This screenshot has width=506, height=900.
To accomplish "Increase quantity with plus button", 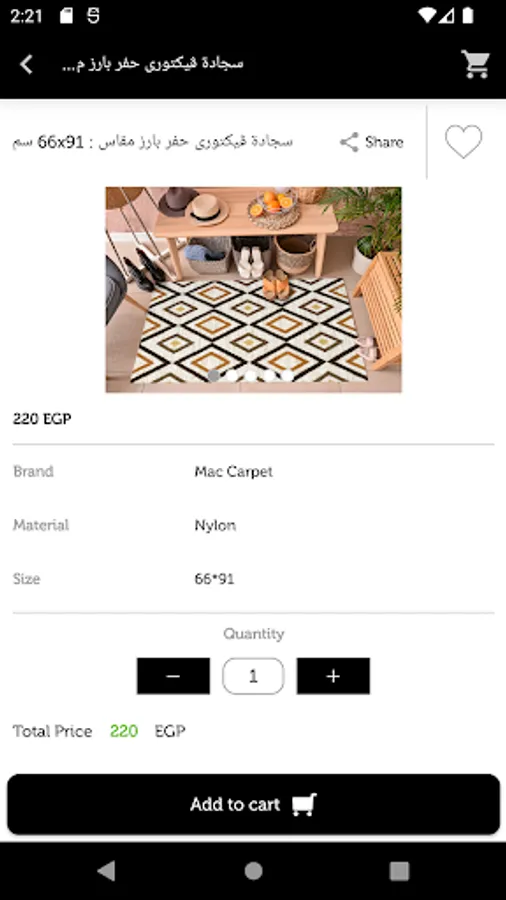I will point(333,676).
